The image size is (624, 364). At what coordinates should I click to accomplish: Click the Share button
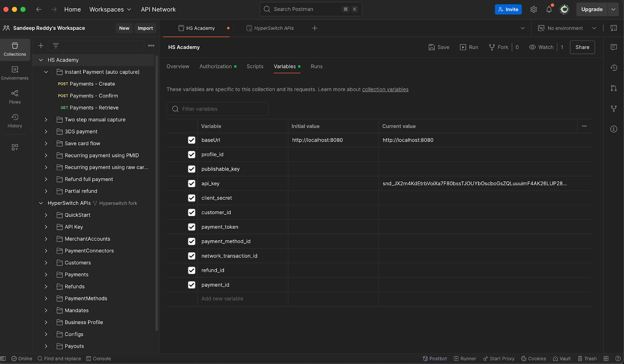pyautogui.click(x=582, y=47)
